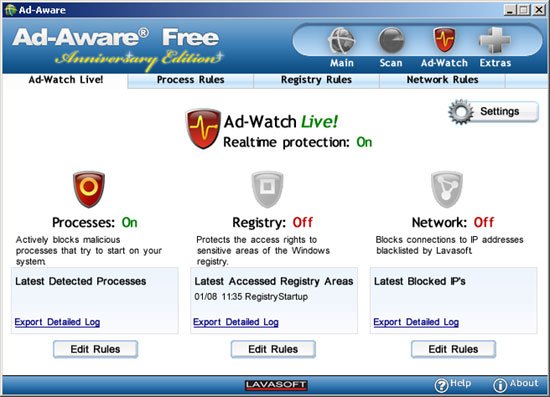Click Edit Rules under Network
This screenshot has width=550, height=397.
click(453, 349)
